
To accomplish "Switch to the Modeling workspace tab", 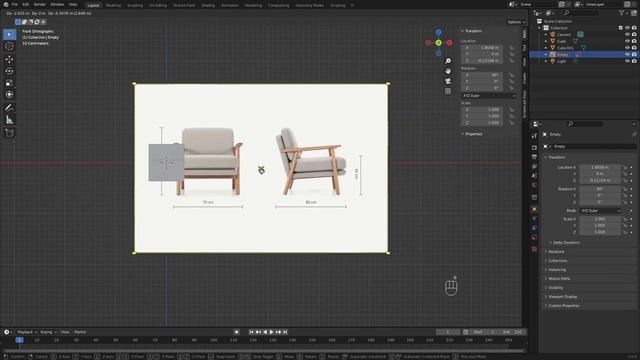I will (113, 5).
